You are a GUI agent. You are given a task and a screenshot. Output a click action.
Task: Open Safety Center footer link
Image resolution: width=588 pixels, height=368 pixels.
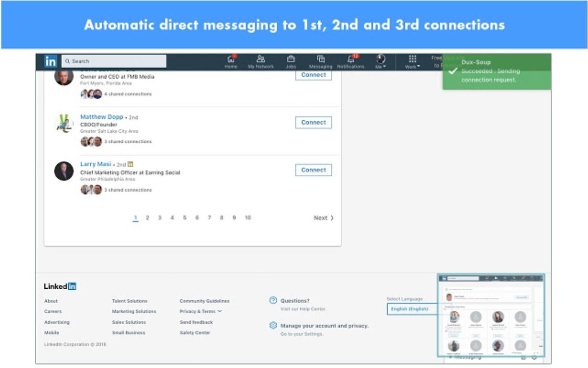coord(195,333)
